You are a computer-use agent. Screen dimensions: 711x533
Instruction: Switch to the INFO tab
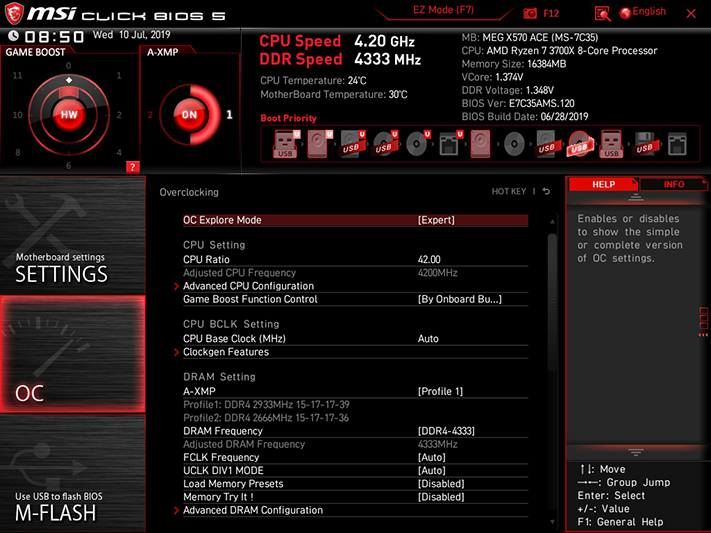[x=673, y=184]
